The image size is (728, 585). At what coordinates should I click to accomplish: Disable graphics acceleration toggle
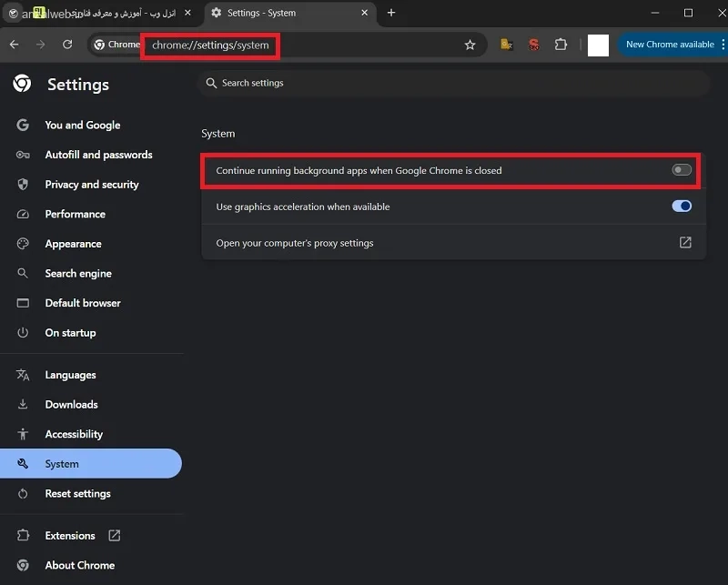(681, 207)
